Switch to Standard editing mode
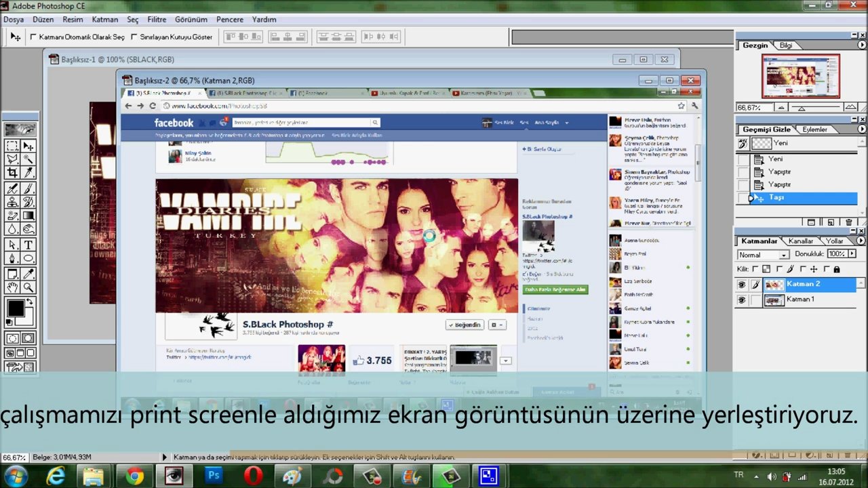 click(12, 338)
